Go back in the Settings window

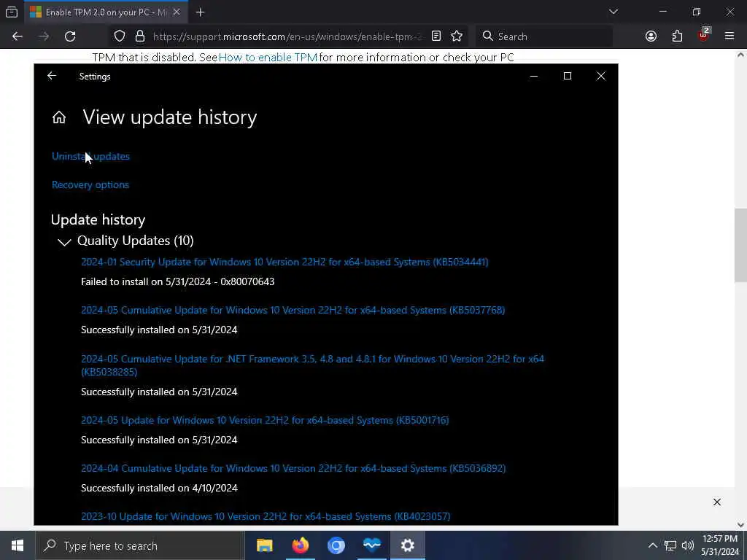tap(52, 76)
